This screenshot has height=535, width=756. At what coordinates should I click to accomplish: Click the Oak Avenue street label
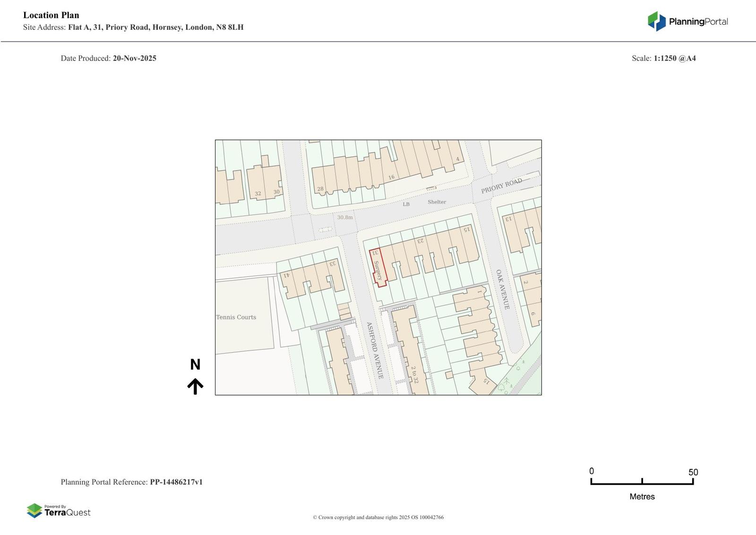coord(503,289)
